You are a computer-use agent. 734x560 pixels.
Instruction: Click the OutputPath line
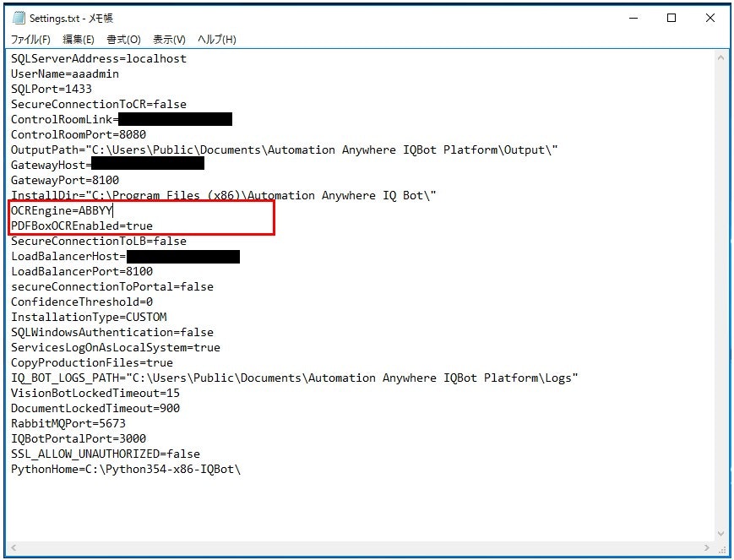tap(285, 150)
